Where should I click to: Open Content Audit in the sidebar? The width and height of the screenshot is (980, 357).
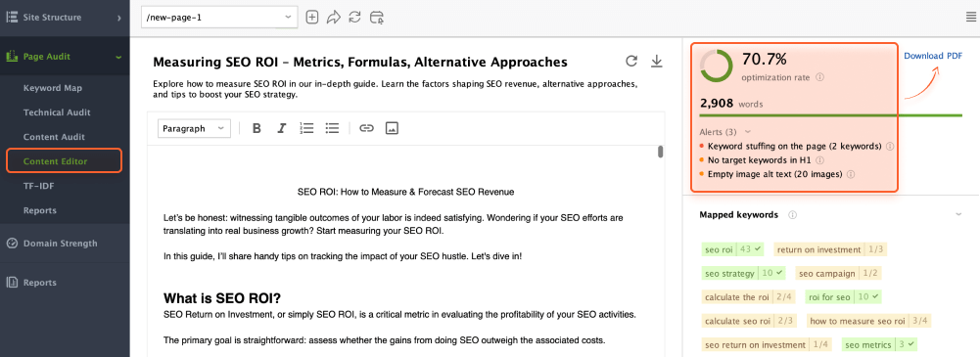54,137
